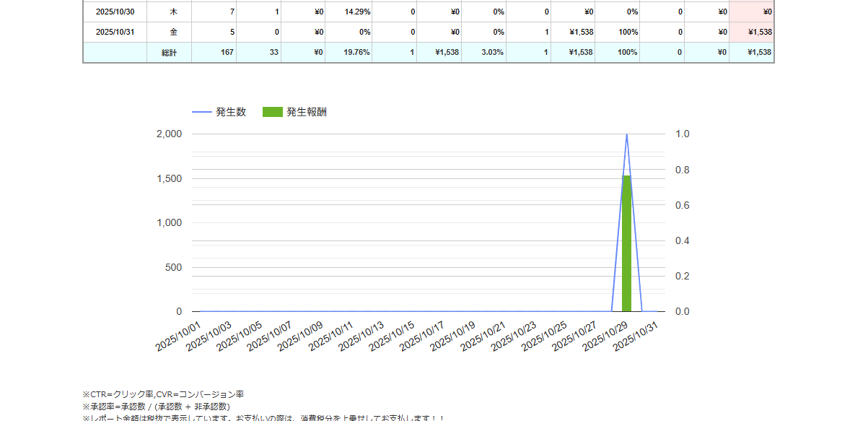Image resolution: width=868 pixels, height=421 pixels.
Task: Select the 2025/10/30 date cell in table
Action: pos(115,12)
